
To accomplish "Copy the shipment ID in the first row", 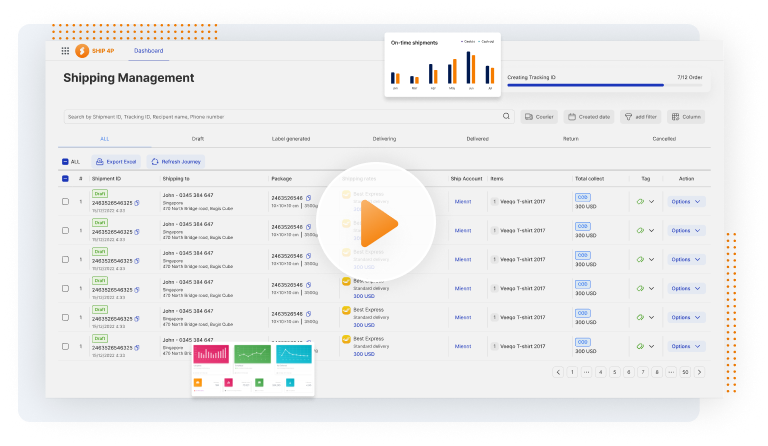I will [x=137, y=203].
